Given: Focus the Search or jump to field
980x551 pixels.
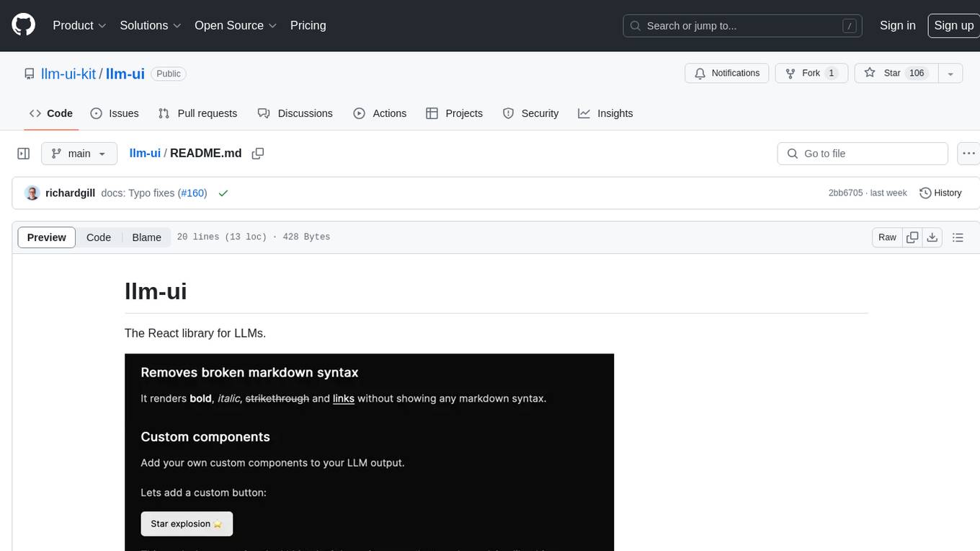Looking at the screenshot, I should tap(742, 26).
